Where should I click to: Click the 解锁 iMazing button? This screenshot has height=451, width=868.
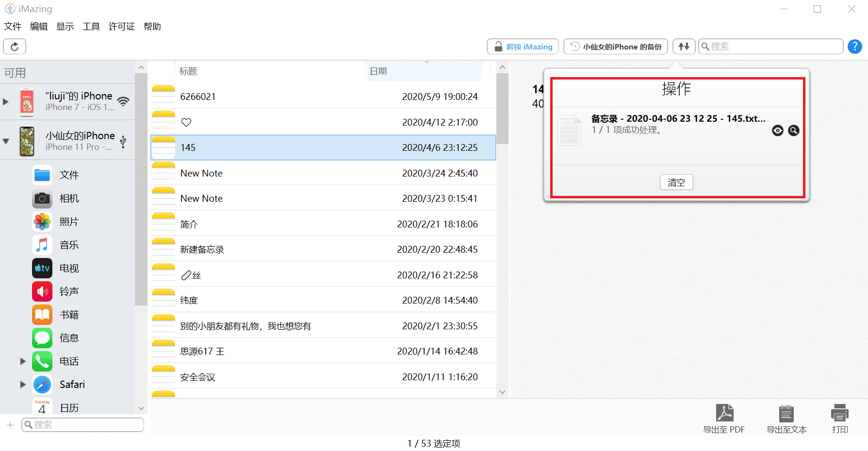[523, 47]
